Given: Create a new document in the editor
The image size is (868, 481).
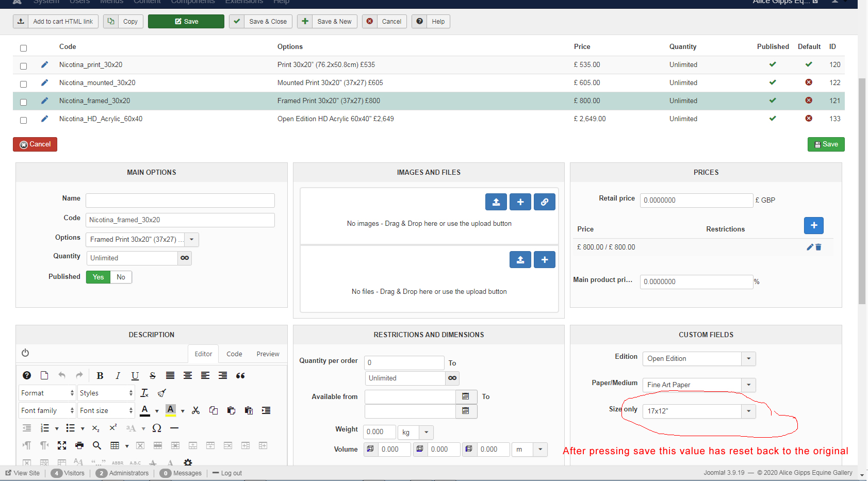Looking at the screenshot, I should [44, 375].
